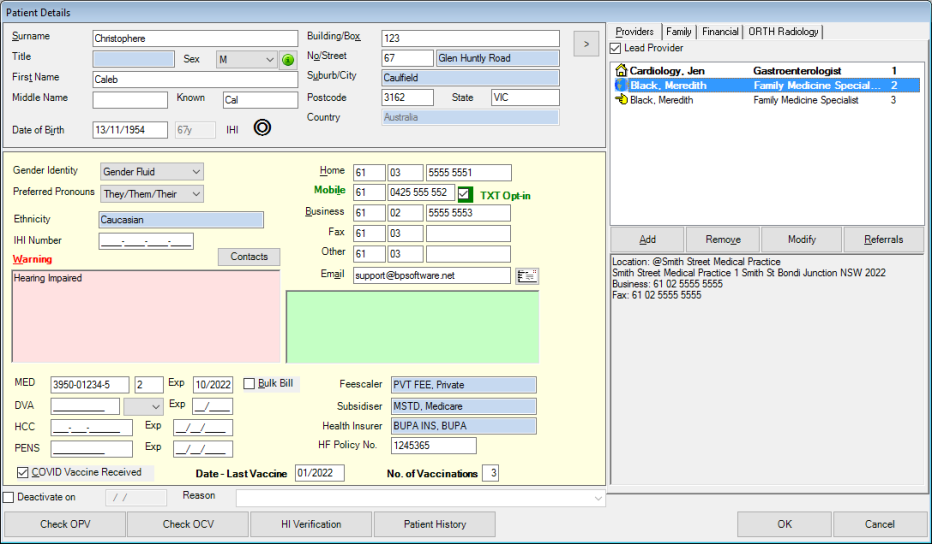Open Patient History
The height and width of the screenshot is (544, 932).
[x=434, y=524]
